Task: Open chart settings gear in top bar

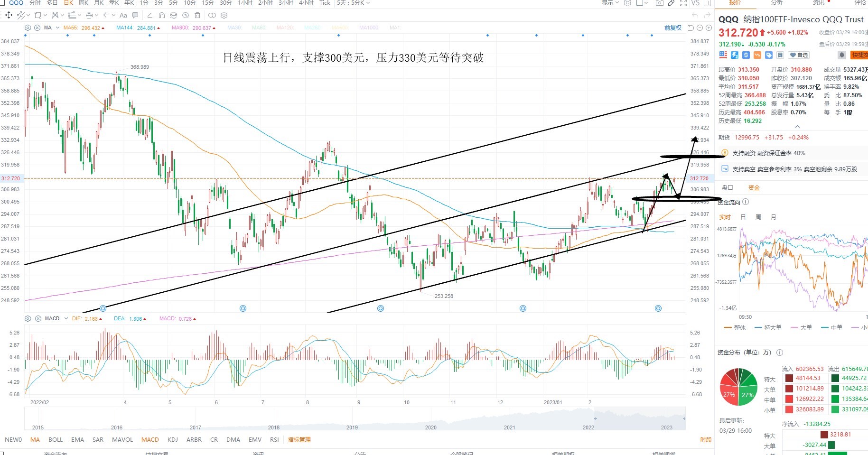Action: click(627, 3)
